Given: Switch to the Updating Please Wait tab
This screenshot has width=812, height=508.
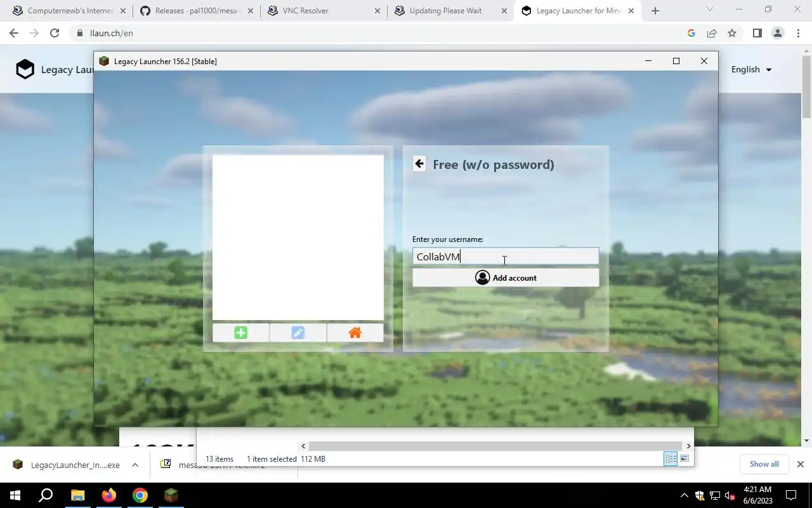Looking at the screenshot, I should tap(449, 11).
